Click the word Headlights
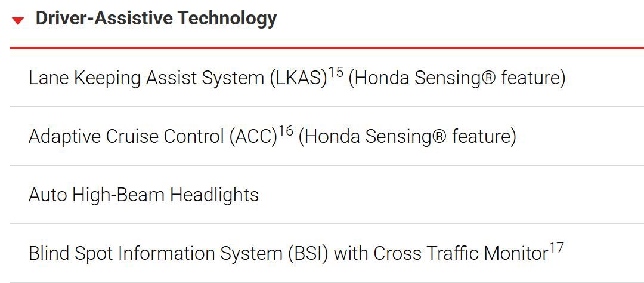 click(215, 195)
